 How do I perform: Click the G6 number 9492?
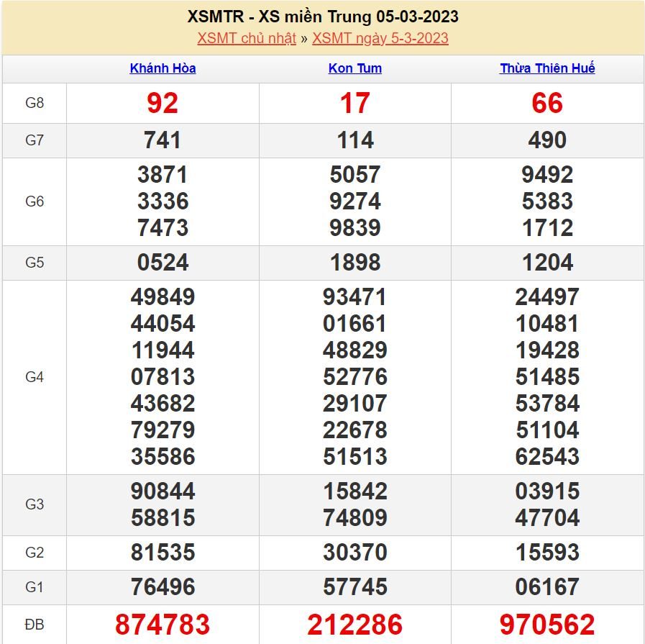(x=547, y=175)
